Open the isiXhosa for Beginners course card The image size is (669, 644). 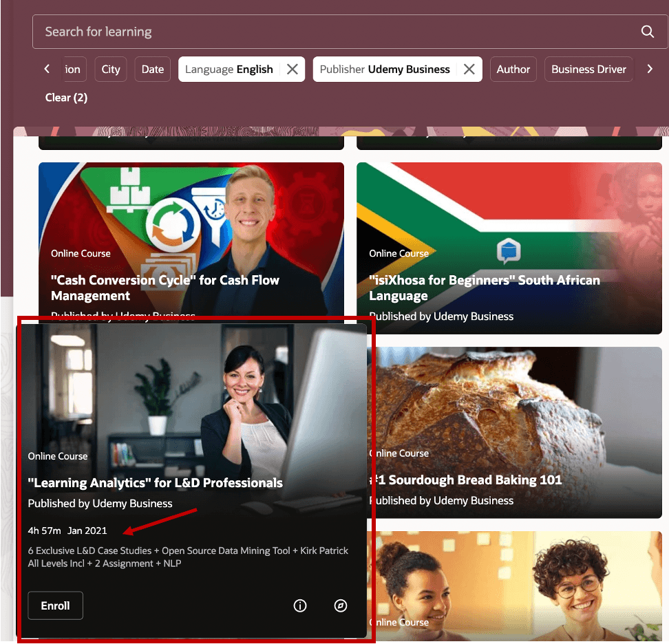(509, 248)
